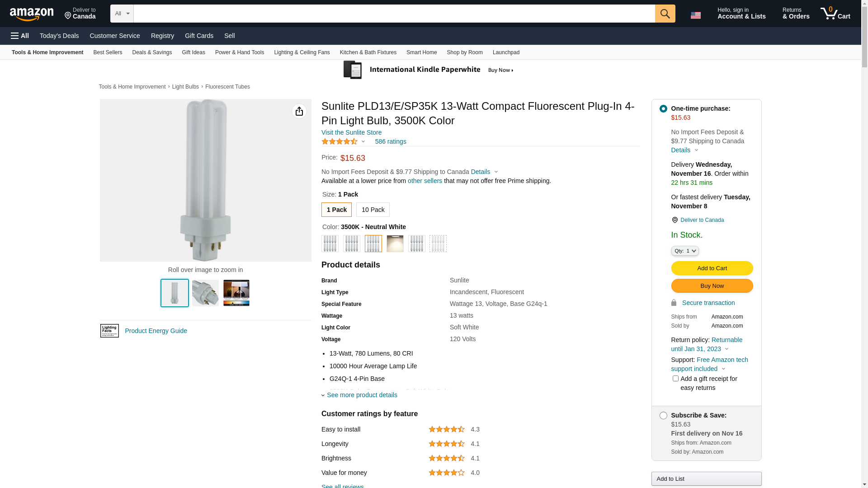Open the Qty quantity dropdown

(684, 251)
